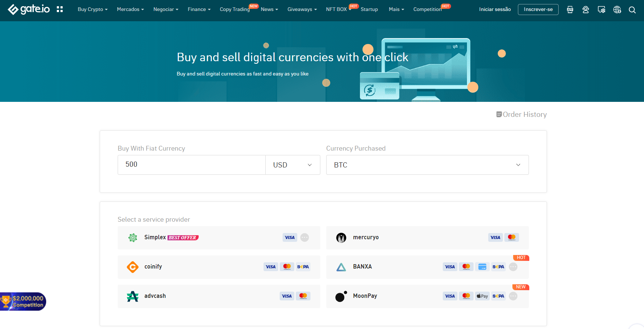Image resolution: width=644 pixels, height=329 pixels.
Task: Open the Buy Crypto dropdown menu
Action: 92,9
